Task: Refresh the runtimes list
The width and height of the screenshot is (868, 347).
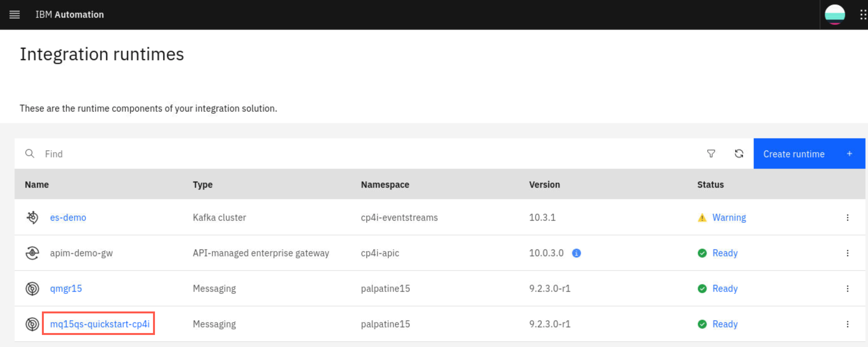Action: 739,154
